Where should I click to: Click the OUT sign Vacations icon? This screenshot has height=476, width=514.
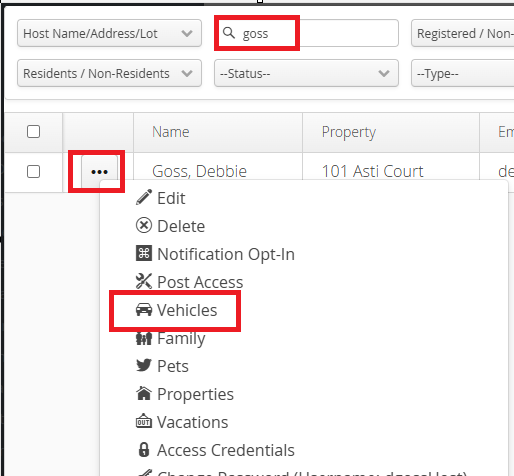tap(144, 422)
